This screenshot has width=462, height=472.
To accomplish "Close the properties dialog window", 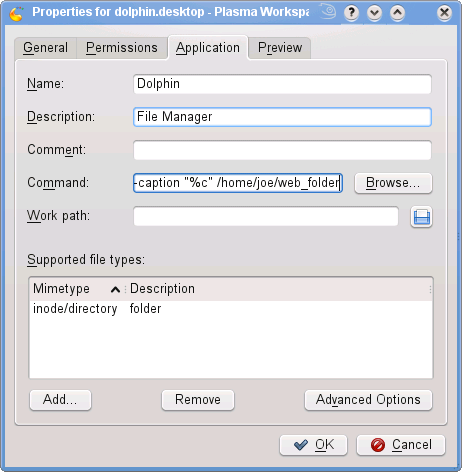I will click(444, 13).
